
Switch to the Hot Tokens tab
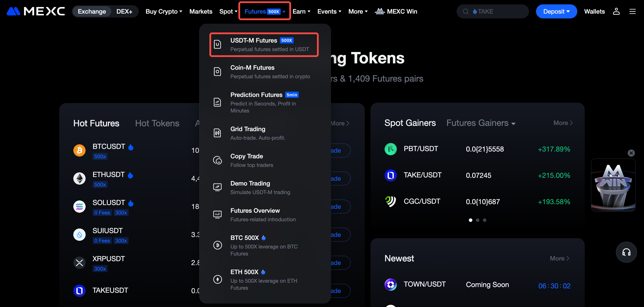(x=157, y=123)
